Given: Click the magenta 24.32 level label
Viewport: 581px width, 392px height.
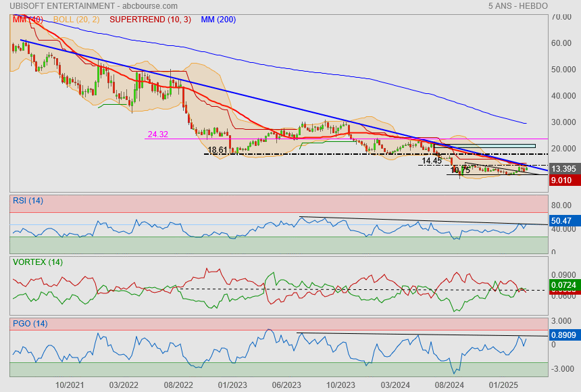Looking at the screenshot, I should point(157,134).
